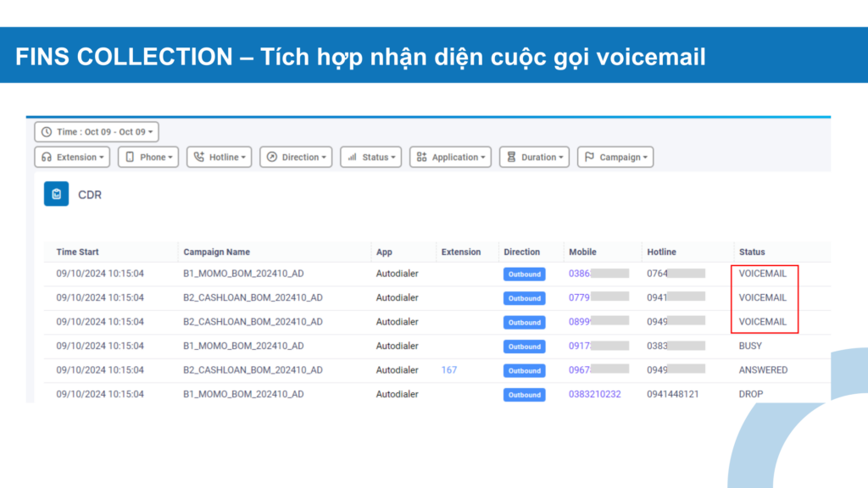The width and height of the screenshot is (868, 488).
Task: Sort by the Time Start column header
Action: pyautogui.click(x=77, y=252)
